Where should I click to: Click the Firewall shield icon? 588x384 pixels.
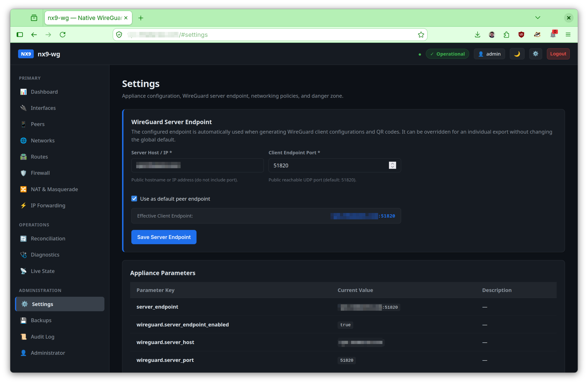point(23,173)
